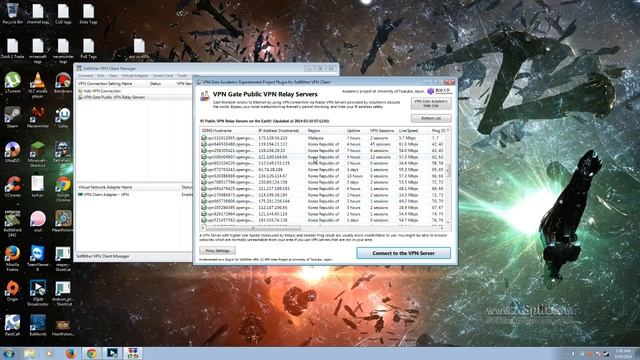The image size is (640, 360).
Task: Switch to Chrome in the taskbar
Action: pyautogui.click(x=91, y=353)
